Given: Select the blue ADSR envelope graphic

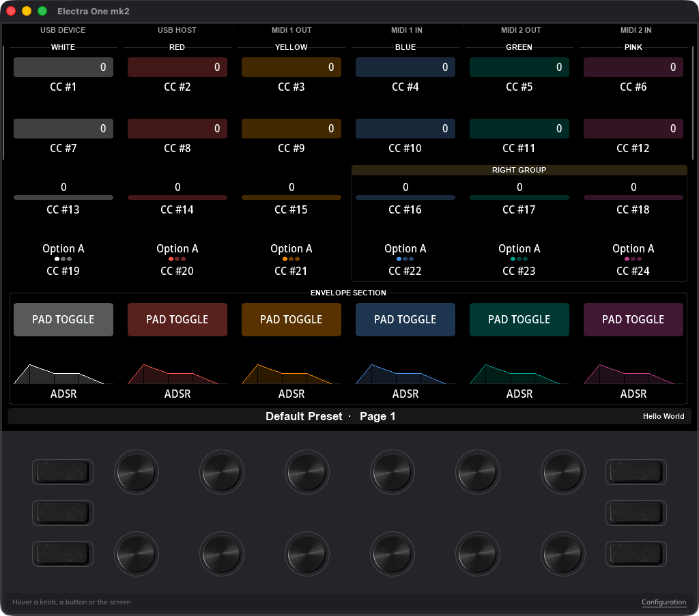Looking at the screenshot, I should pyautogui.click(x=405, y=374).
